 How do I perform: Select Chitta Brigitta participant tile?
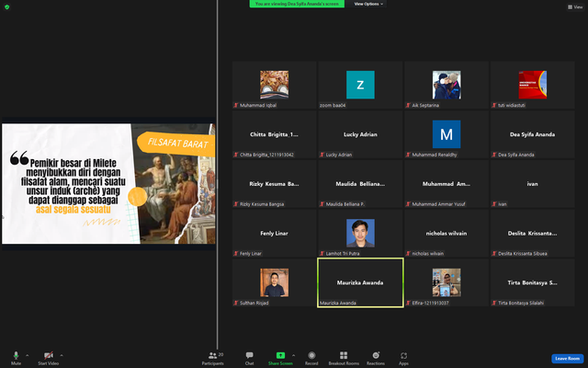coord(274,134)
